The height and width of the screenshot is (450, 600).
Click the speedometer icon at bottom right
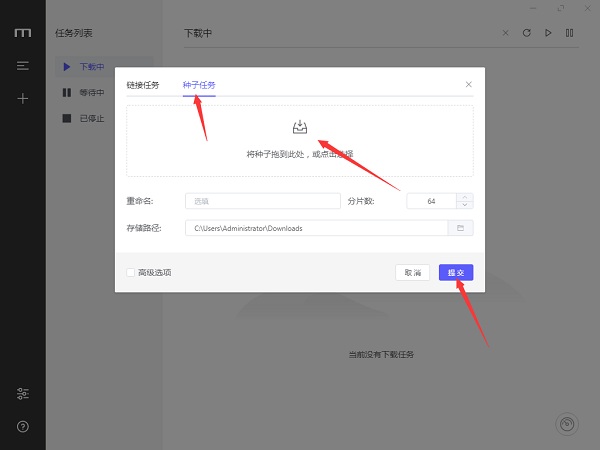pyautogui.click(x=567, y=423)
